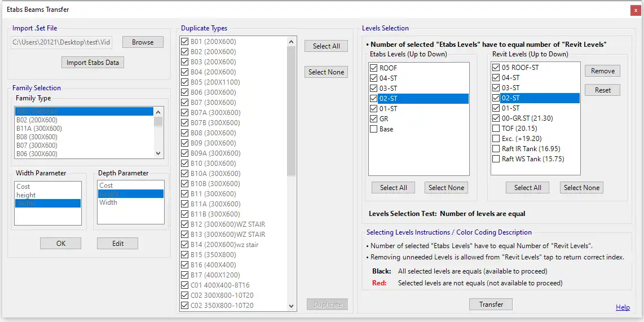Image resolution: width=644 pixels, height=322 pixels.
Task: Open the Help link
Action: coord(623,307)
